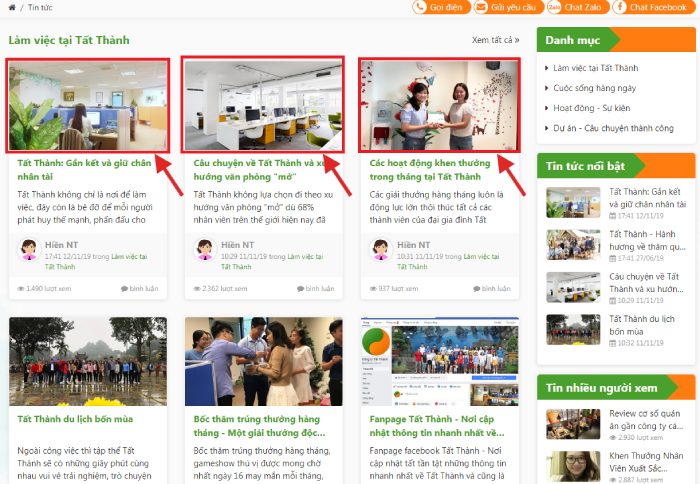
Task: Click date 17:41 12/11/19 under sidebar Gắn kết item
Action: point(637,216)
